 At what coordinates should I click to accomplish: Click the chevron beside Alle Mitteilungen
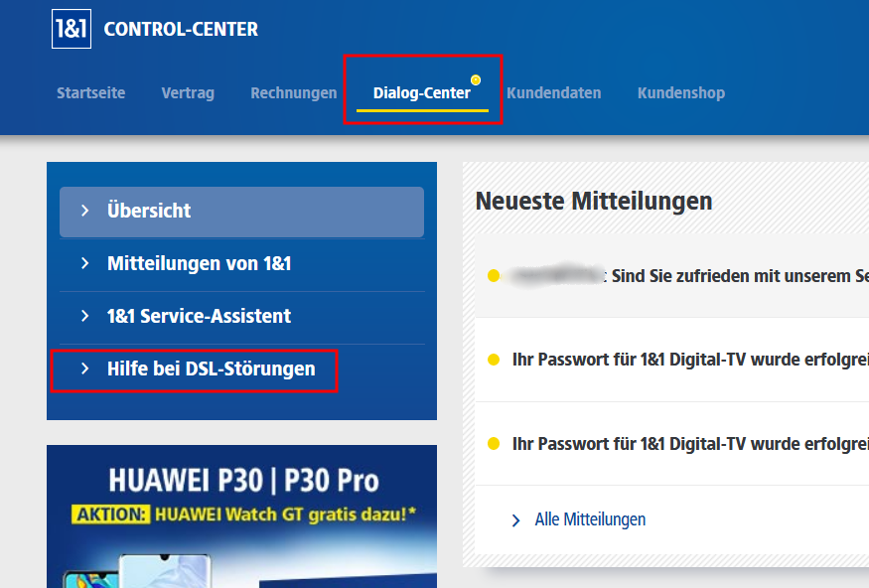(x=516, y=520)
